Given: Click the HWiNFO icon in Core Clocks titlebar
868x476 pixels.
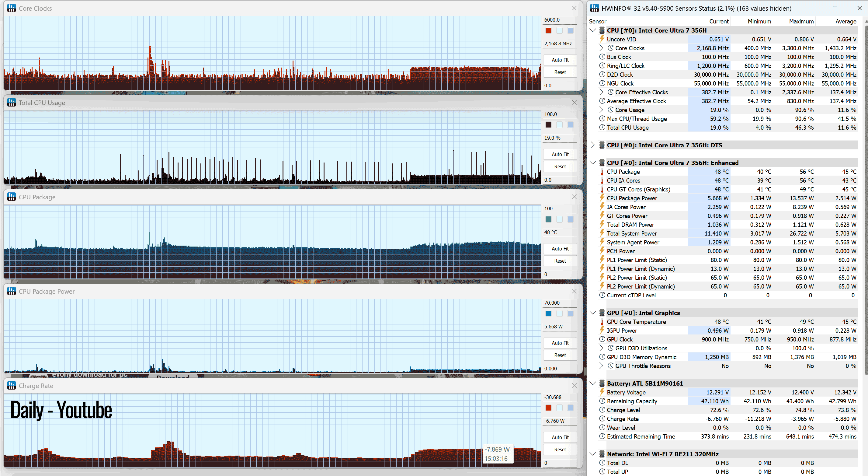Looking at the screenshot, I should point(12,8).
